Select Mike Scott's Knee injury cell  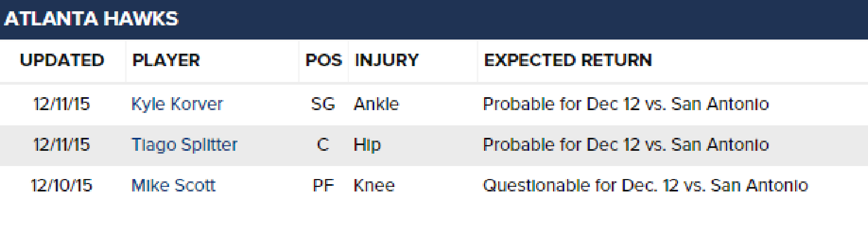[x=374, y=186]
